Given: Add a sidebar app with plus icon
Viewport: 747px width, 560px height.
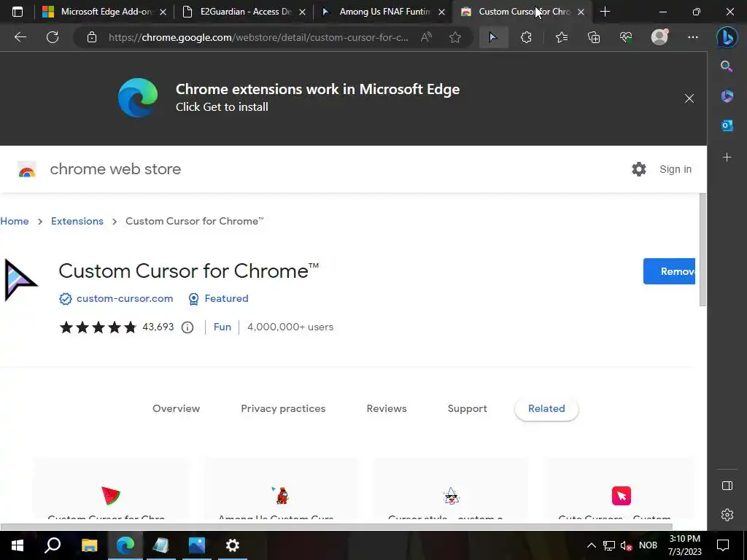Looking at the screenshot, I should pyautogui.click(x=727, y=157).
